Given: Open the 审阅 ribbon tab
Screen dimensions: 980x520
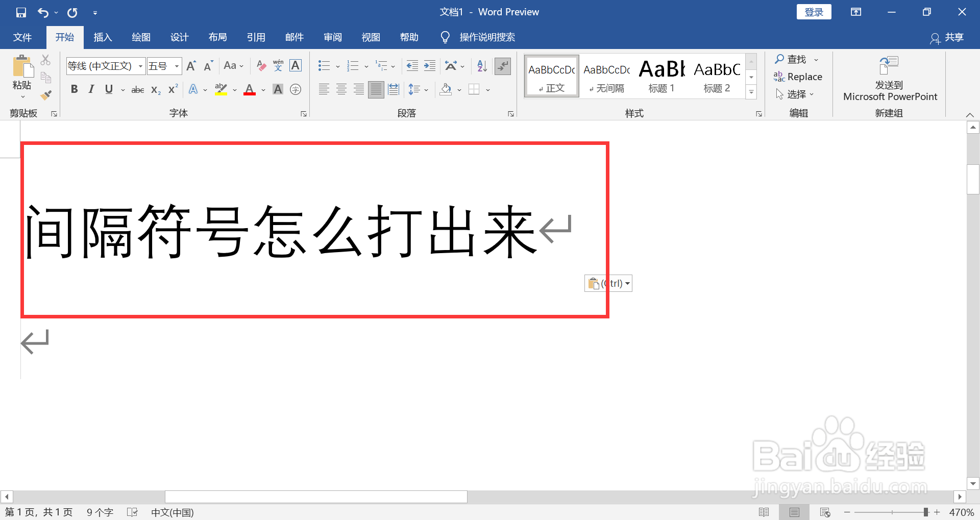Looking at the screenshot, I should [332, 37].
